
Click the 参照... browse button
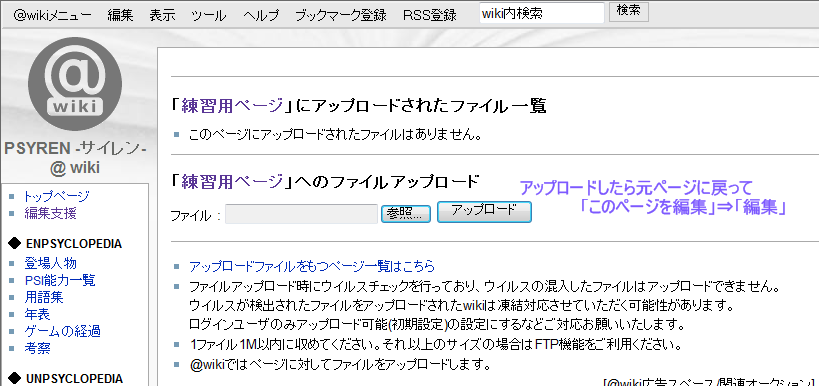[406, 214]
